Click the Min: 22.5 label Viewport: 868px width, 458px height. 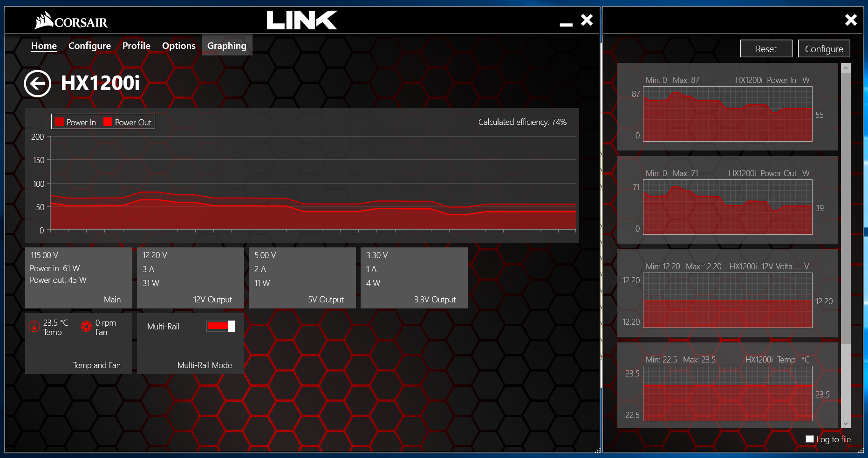661,360
